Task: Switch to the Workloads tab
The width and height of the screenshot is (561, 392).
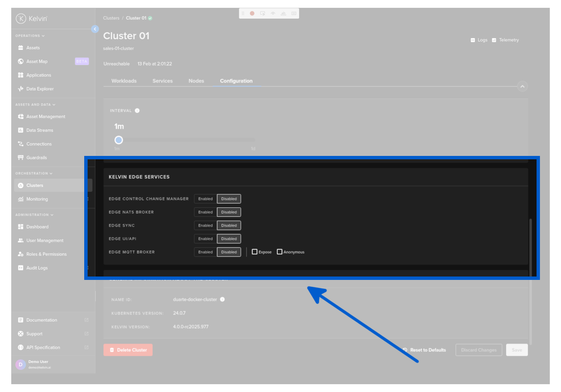Action: (x=124, y=81)
